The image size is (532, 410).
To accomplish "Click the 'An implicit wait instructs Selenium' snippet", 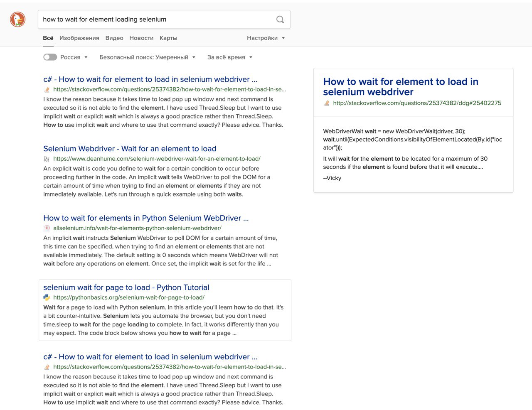I will [161, 250].
